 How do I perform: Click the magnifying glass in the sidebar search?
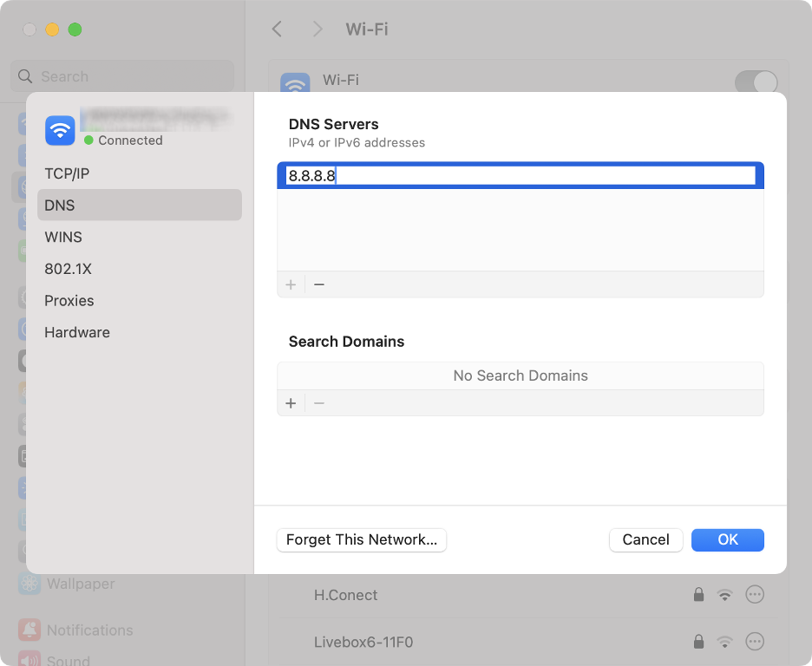point(24,76)
